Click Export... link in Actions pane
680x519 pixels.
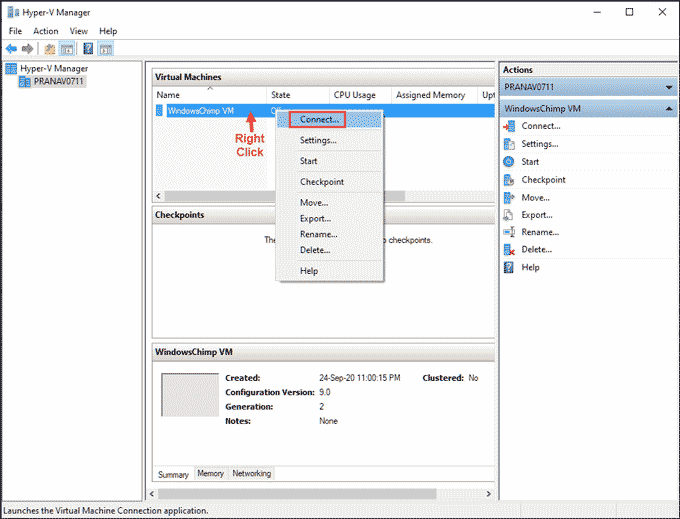[537, 215]
